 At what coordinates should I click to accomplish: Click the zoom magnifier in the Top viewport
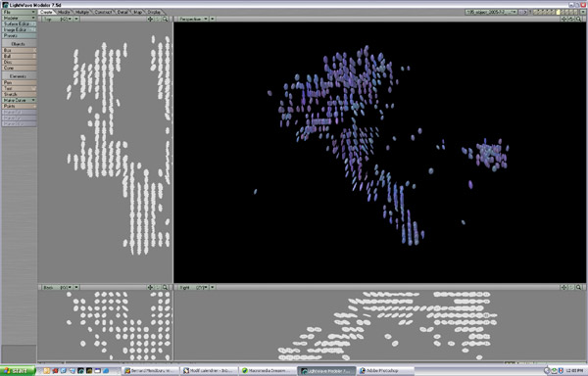(x=165, y=19)
